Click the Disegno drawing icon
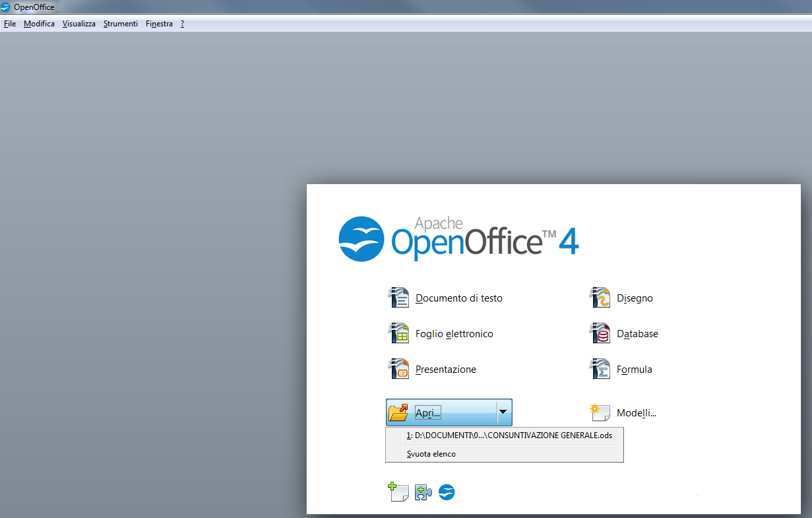 click(x=600, y=298)
